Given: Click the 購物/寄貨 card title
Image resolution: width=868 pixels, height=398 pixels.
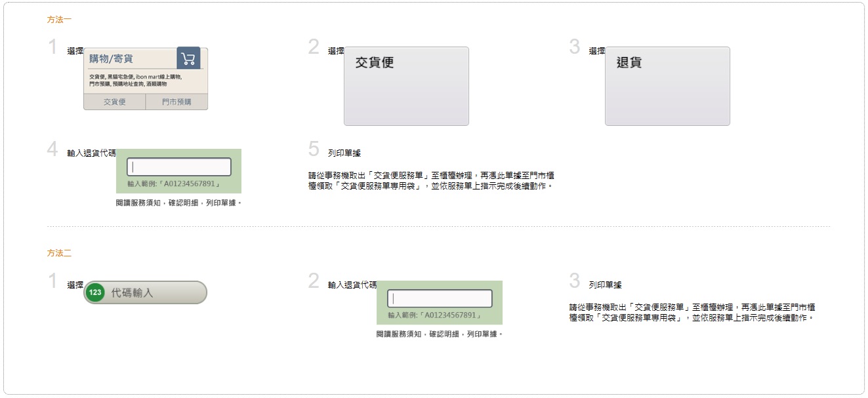Looking at the screenshot, I should tap(111, 58).
